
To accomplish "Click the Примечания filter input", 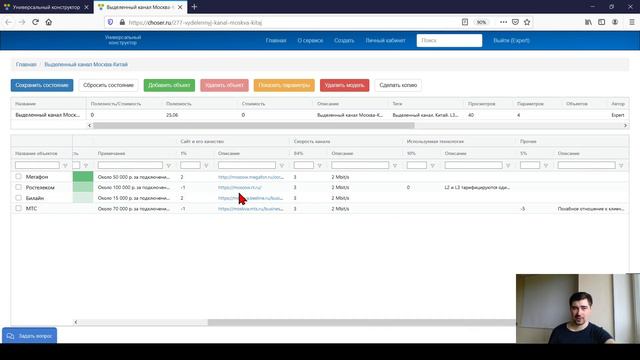I will (130, 165).
